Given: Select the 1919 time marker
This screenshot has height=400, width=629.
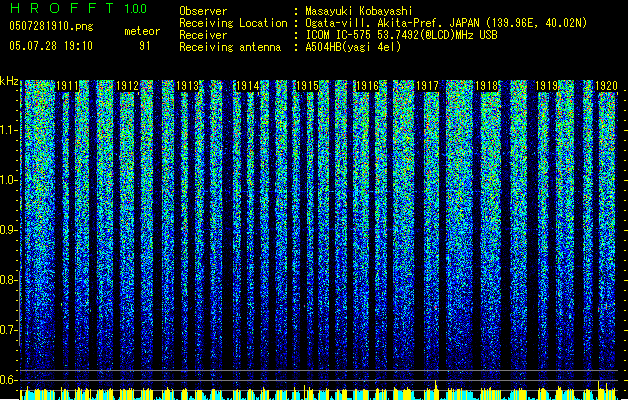Looking at the screenshot, I should (547, 86).
